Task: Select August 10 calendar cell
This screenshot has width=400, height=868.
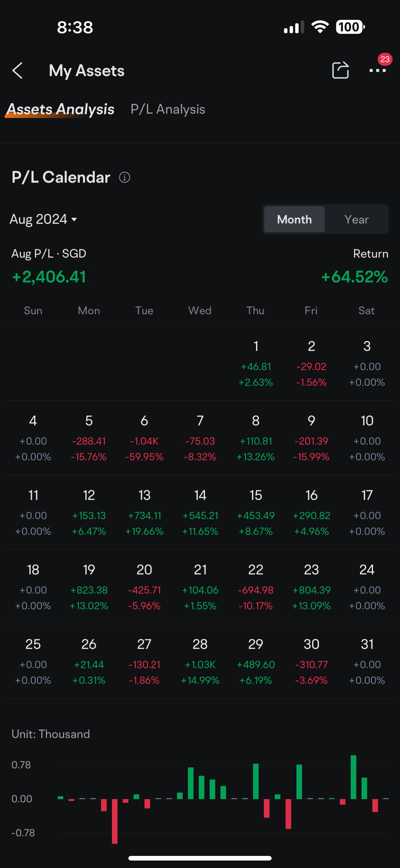Action: [367, 438]
